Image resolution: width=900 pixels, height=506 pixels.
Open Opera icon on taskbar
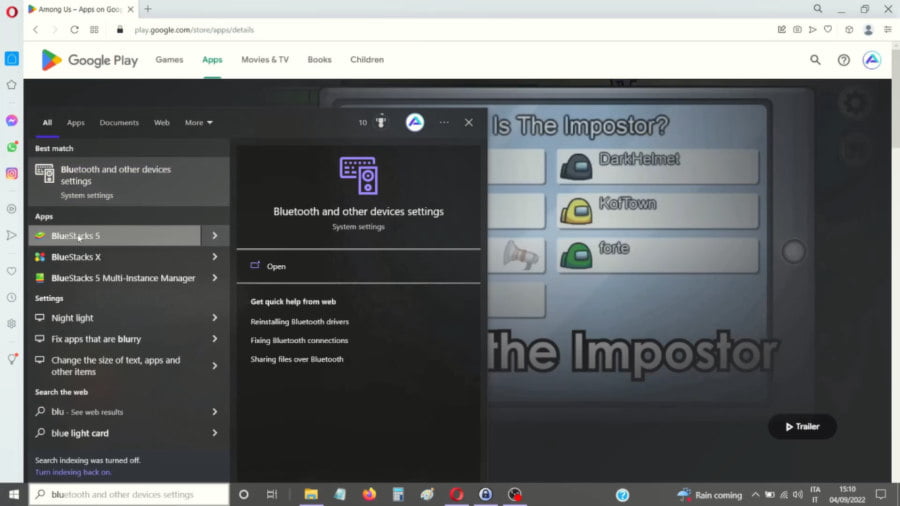coord(456,494)
